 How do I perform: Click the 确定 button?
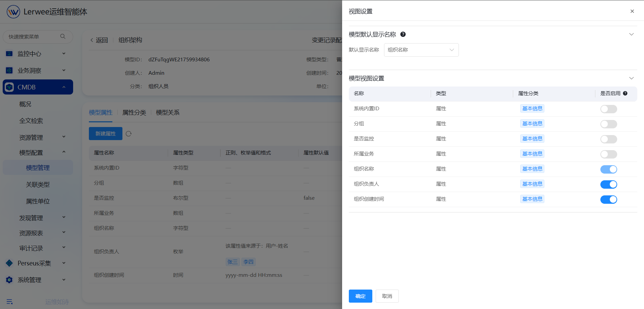(361, 296)
